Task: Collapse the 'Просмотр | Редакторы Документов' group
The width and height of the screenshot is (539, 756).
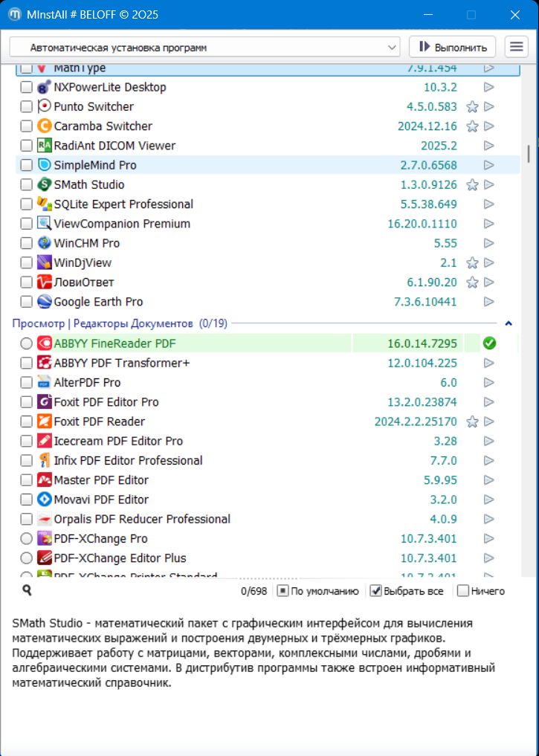Action: [x=509, y=323]
